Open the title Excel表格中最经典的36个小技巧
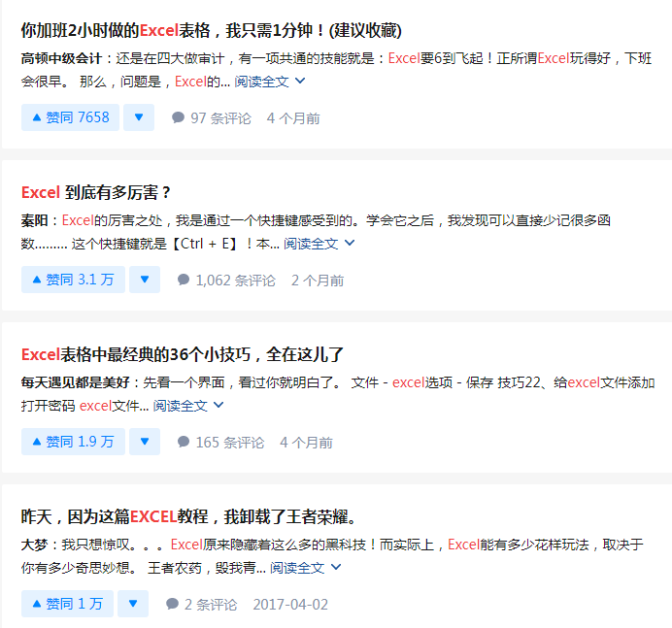 coord(183,354)
